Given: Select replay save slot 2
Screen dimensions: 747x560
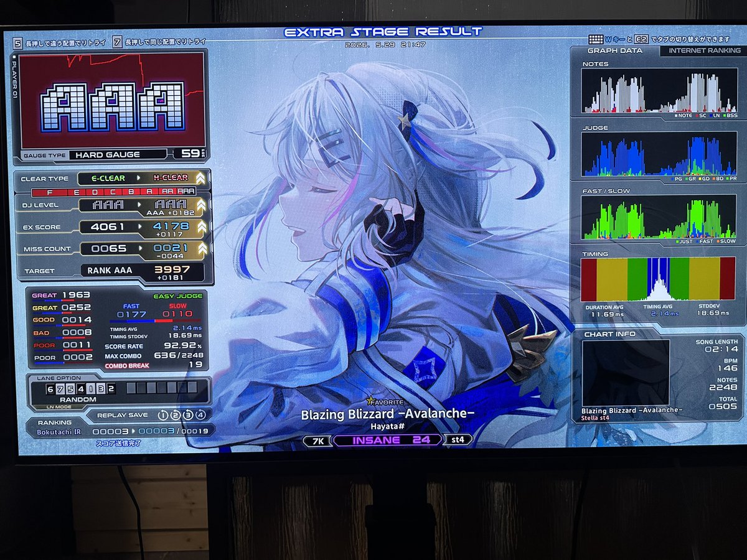Looking at the screenshot, I should (175, 415).
